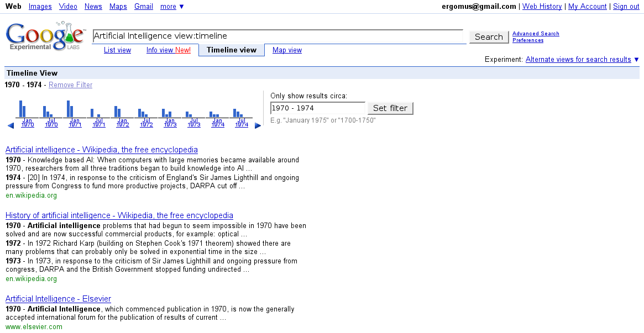Open My Account link

click(587, 7)
